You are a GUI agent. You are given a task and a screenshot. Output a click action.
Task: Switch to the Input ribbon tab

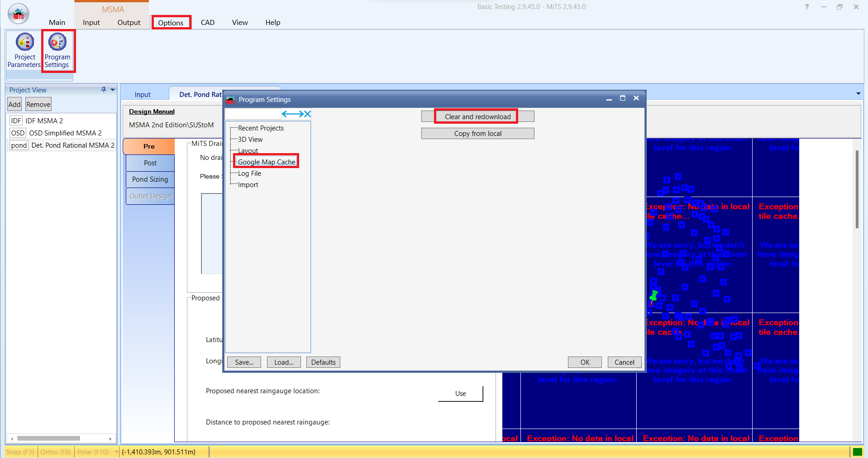[91, 22]
